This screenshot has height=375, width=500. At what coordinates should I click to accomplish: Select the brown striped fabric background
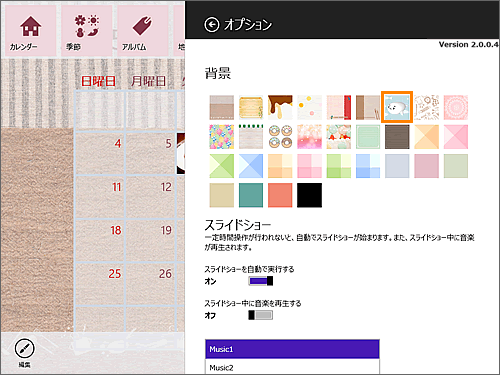[x=222, y=107]
